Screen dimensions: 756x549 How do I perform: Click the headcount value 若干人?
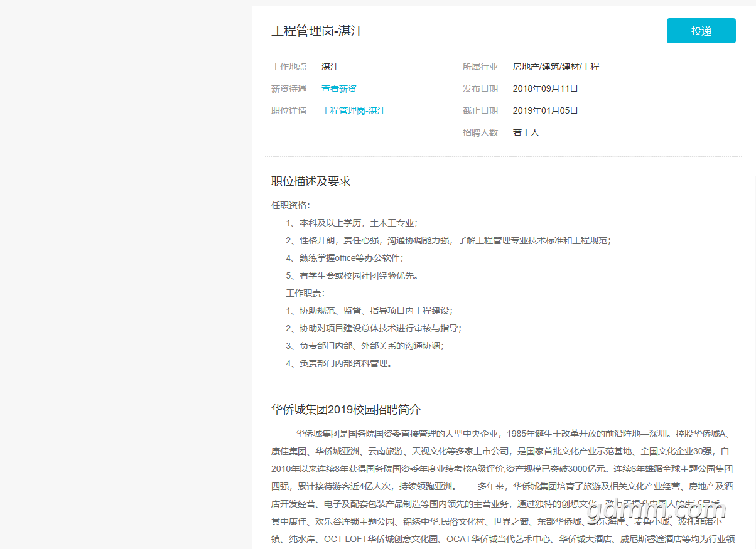click(526, 133)
